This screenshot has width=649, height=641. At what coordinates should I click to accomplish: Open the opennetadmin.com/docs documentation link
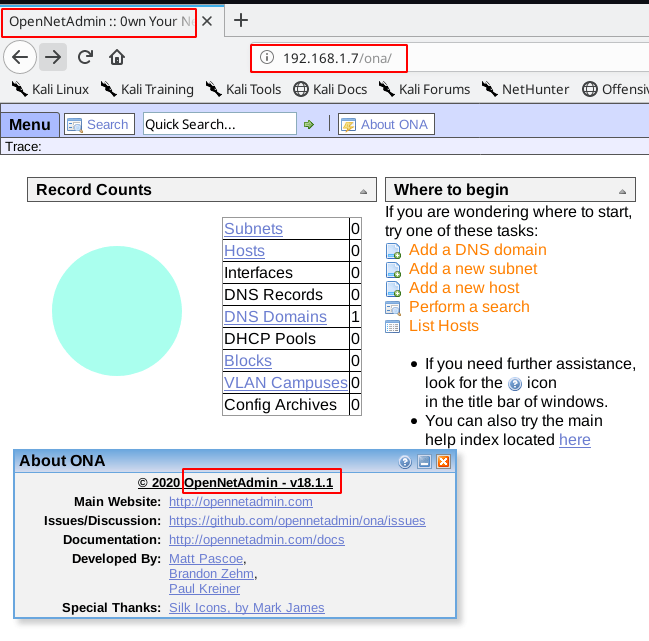[257, 540]
